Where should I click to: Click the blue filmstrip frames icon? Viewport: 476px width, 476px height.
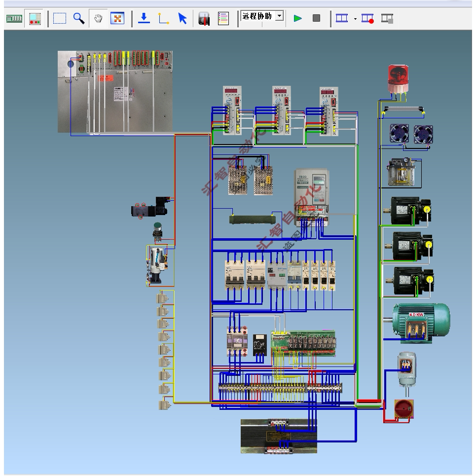click(342, 18)
